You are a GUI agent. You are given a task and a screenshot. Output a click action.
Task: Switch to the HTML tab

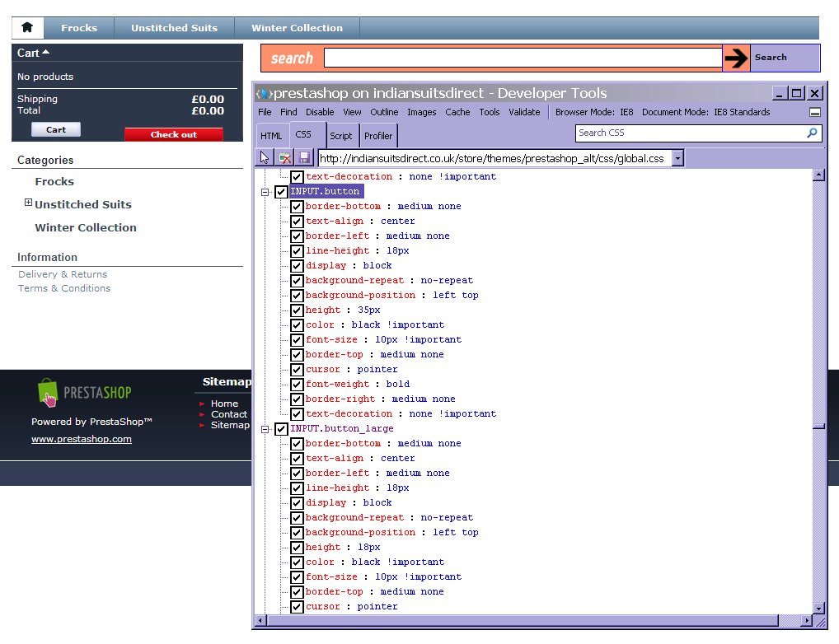tap(271, 136)
